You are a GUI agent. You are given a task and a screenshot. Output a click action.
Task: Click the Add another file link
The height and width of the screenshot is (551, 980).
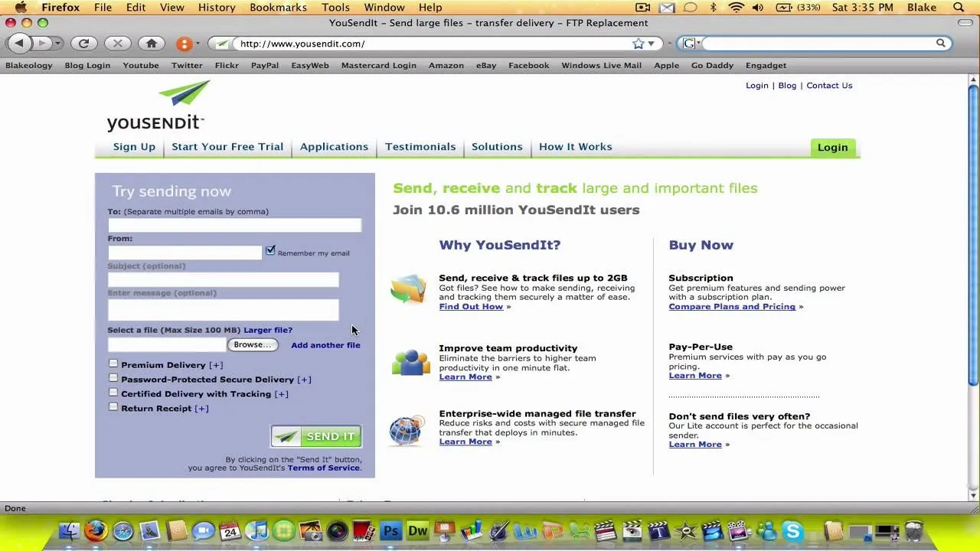[x=325, y=345]
